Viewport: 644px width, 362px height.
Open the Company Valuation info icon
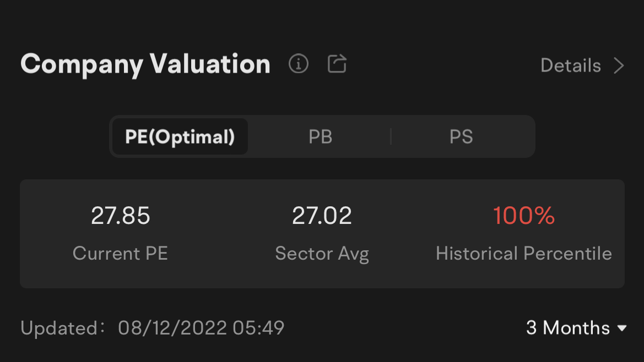pos(298,64)
